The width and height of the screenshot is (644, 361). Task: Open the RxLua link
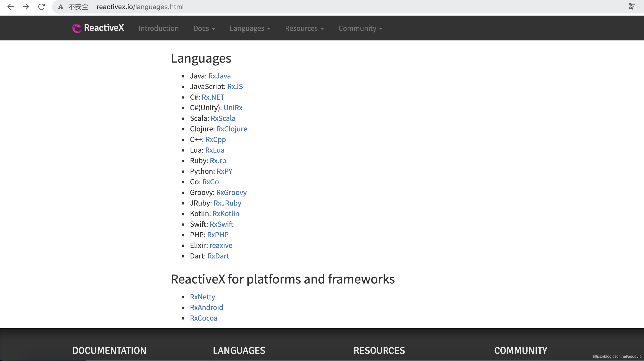tap(215, 150)
